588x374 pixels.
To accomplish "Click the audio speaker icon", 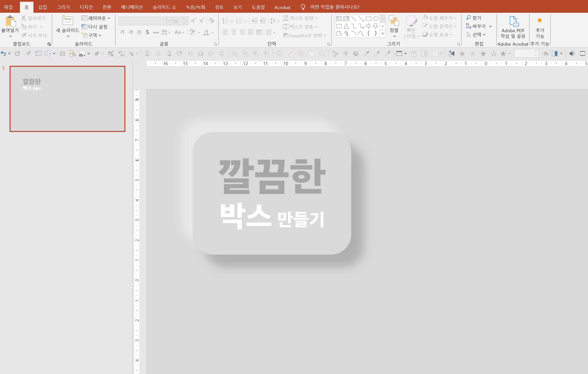I will coord(572,54).
